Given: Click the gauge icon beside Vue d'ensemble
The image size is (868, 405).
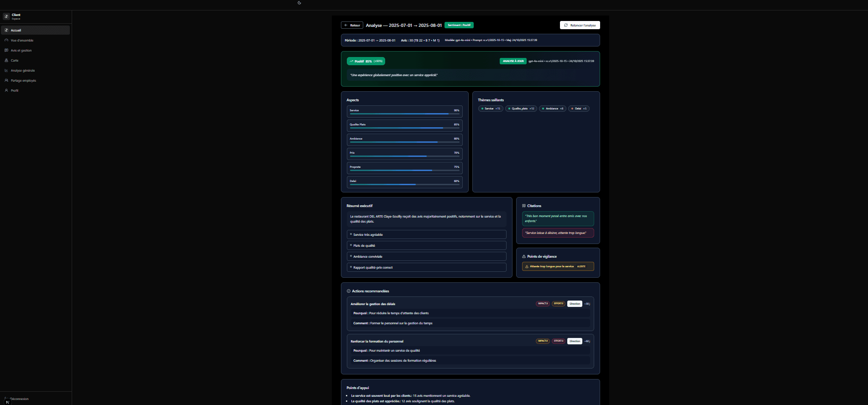Looking at the screenshot, I should (x=6, y=40).
